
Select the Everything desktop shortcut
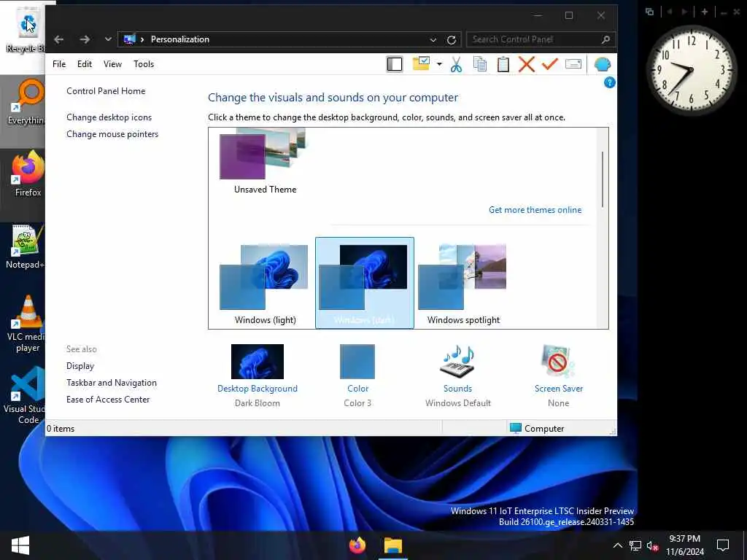(26, 102)
